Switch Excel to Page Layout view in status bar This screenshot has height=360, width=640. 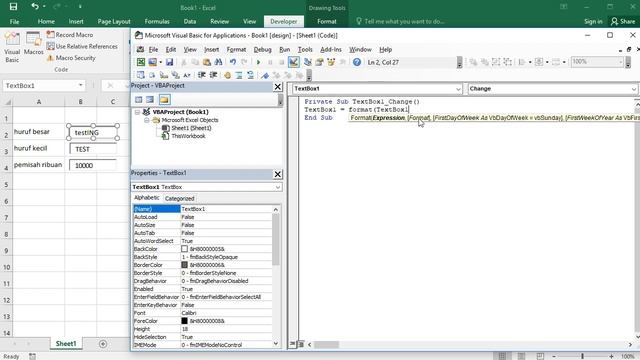coord(521,356)
